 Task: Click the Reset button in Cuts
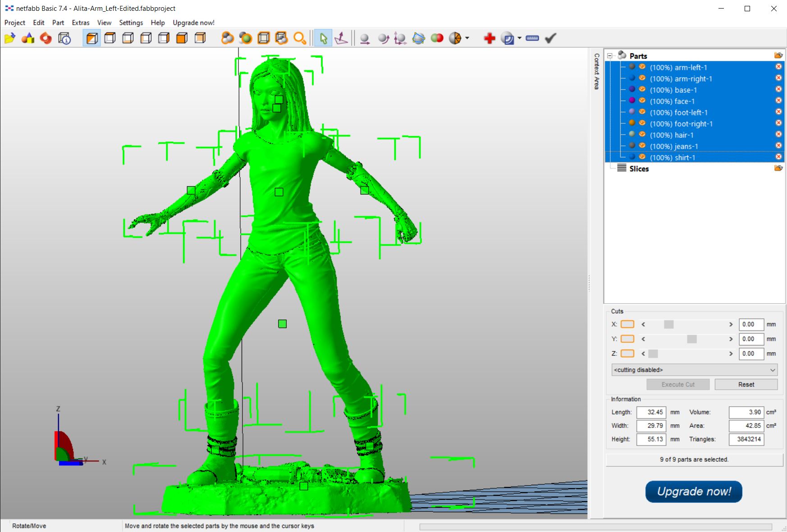(x=746, y=384)
